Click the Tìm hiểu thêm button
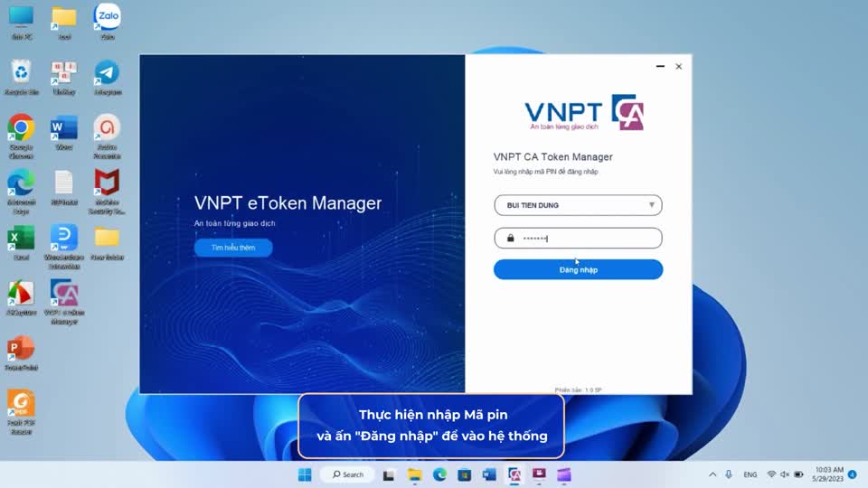The height and width of the screenshot is (488, 868). click(233, 248)
